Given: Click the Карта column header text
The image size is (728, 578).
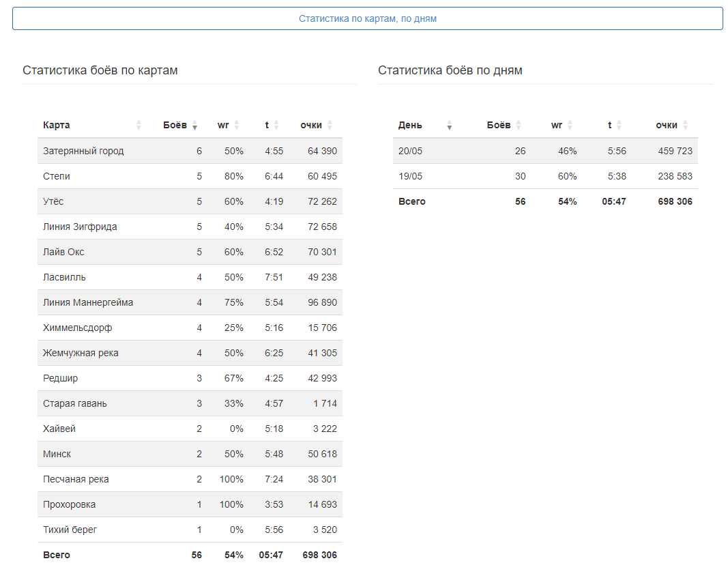Looking at the screenshot, I should coord(56,125).
